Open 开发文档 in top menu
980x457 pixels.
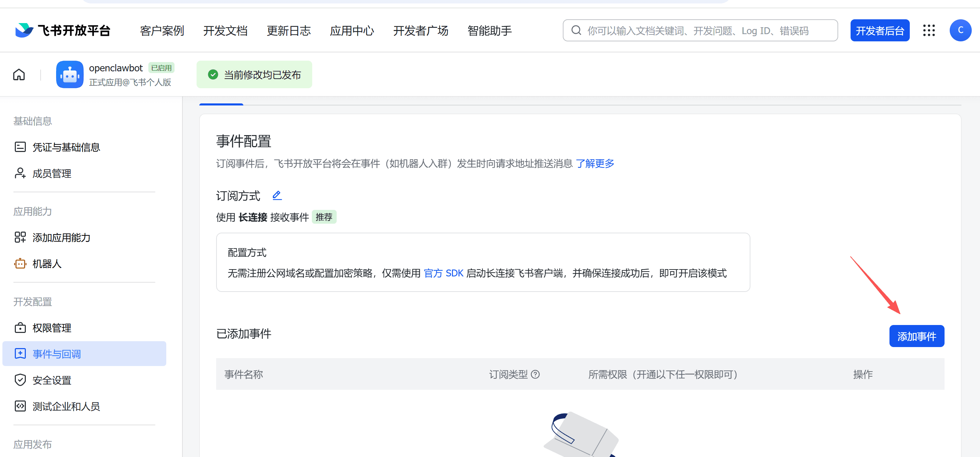click(x=225, y=30)
